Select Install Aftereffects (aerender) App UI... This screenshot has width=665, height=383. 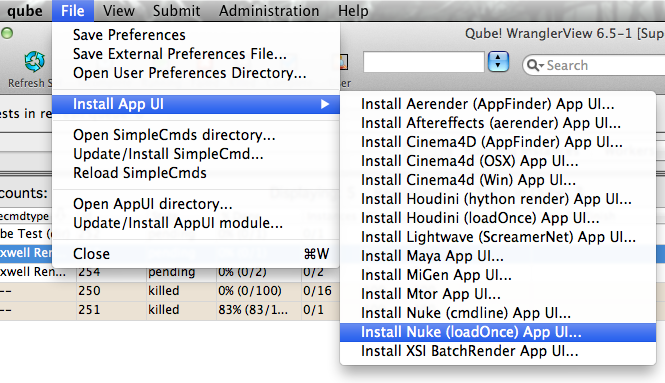pos(498,123)
